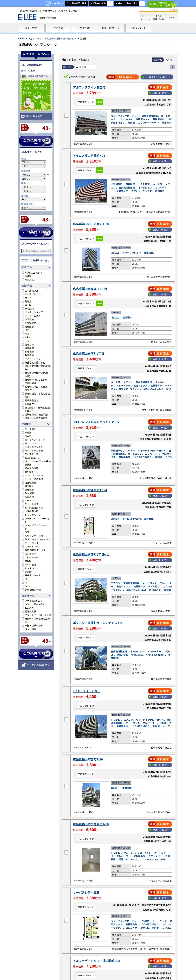Image resolution: width=196 pixels, height=980 pixels.
Task: Open サーパスシティ蔵王 listing link
Action: [x=86, y=892]
